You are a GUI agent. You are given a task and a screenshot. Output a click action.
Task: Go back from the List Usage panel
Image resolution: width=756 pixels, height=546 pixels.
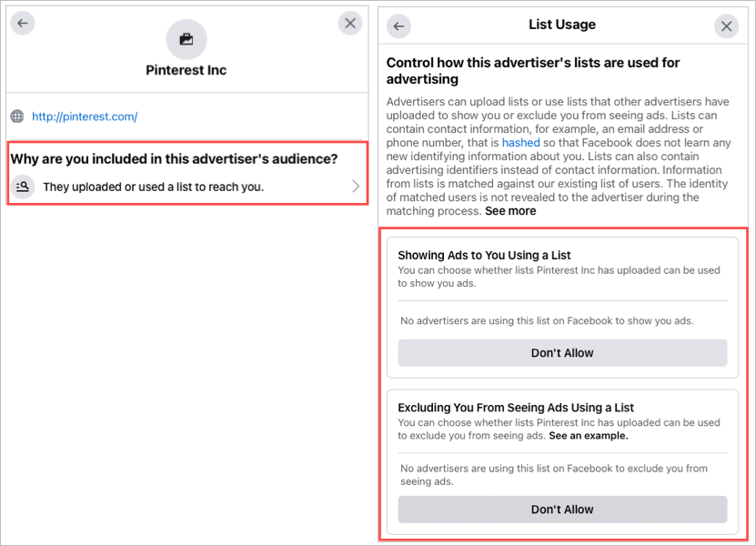[x=398, y=26]
